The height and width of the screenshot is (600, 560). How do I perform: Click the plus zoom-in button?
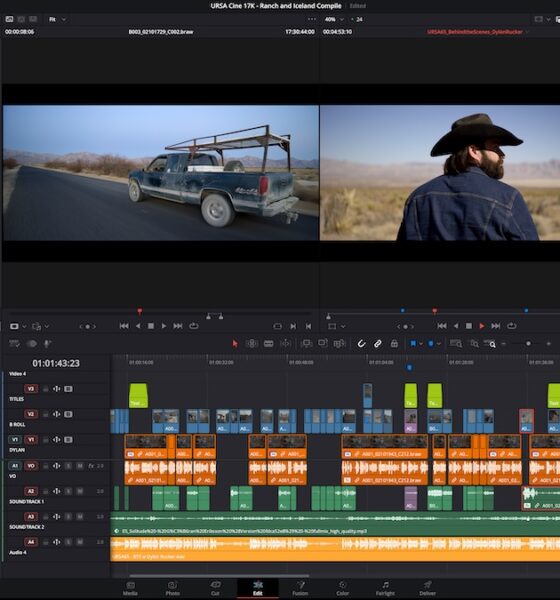[549, 344]
